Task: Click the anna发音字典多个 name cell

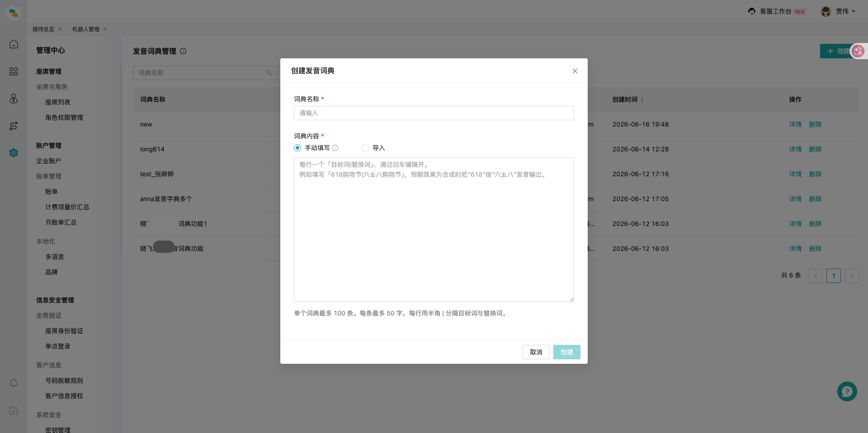Action: point(166,199)
